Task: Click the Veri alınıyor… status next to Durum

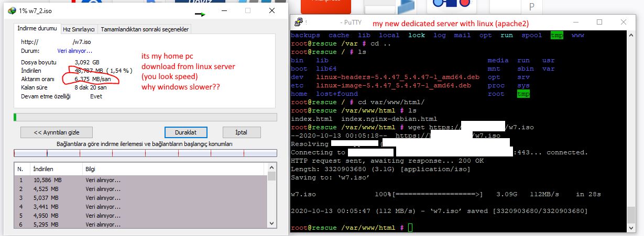Action: coord(75,51)
